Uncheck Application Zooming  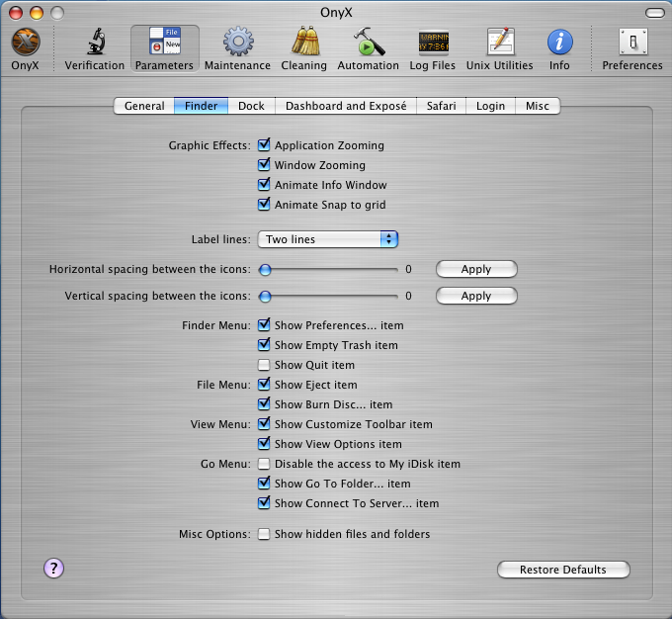point(264,145)
